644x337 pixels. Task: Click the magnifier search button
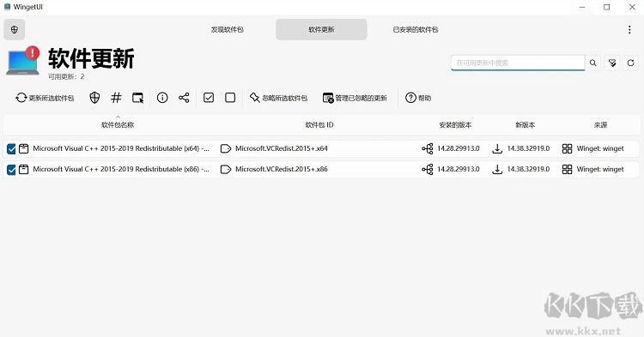click(x=593, y=63)
